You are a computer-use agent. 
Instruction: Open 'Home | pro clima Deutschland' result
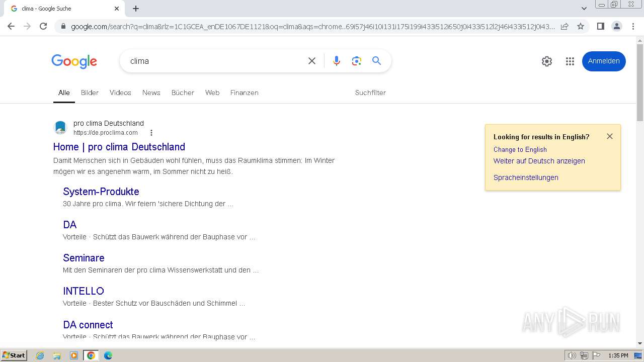pos(119,147)
